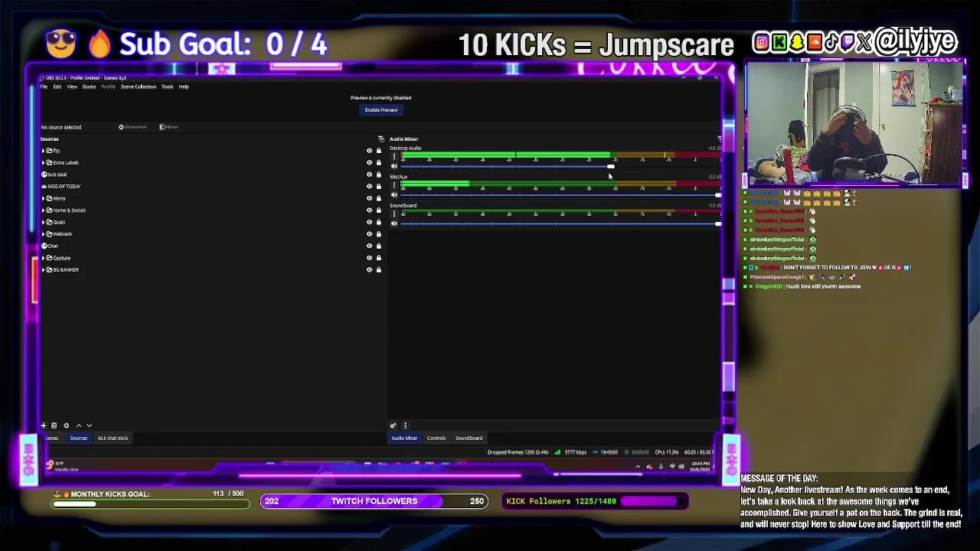Mute the Desktop Audio speaker icon
Viewport: 980px width, 551px height.
coord(394,166)
